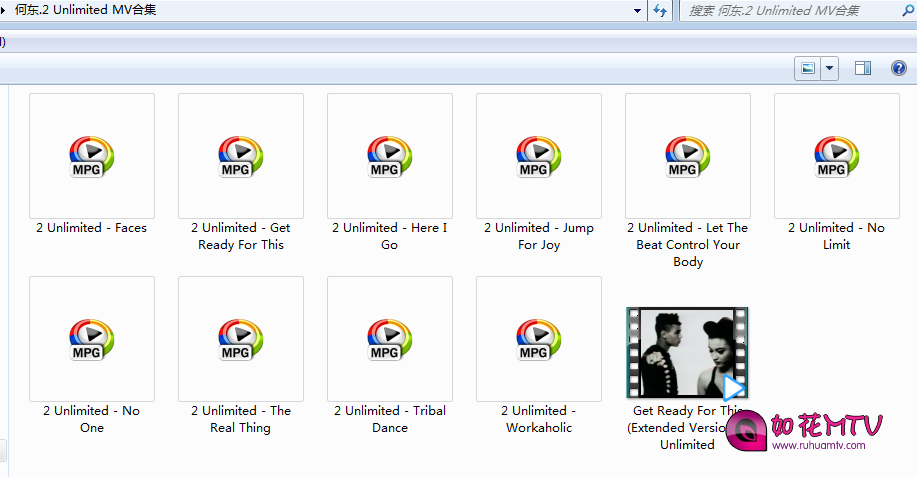Click '2 Unlimited - Workaholic' label

[539, 419]
